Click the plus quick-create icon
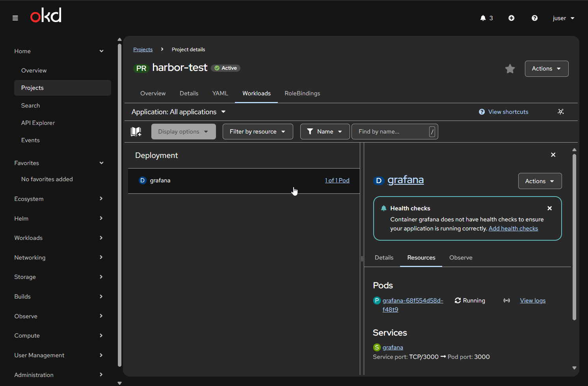The height and width of the screenshot is (386, 588). [x=511, y=18]
